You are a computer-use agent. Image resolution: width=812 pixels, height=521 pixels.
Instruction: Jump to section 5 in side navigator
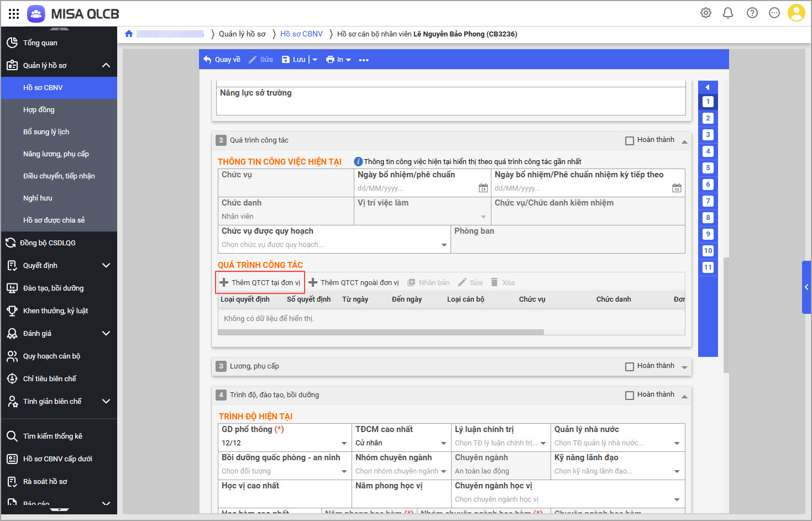click(x=708, y=168)
